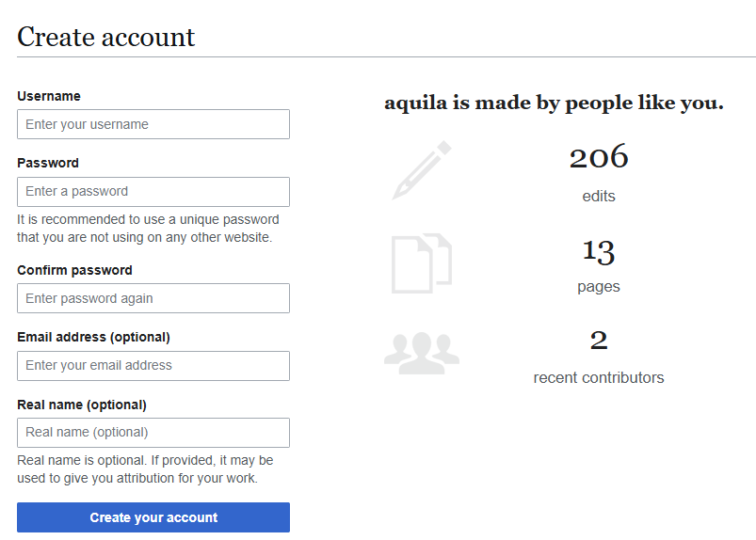Click the Email address (optional) label
Screen dimensions: 756x540
pyautogui.click(x=93, y=337)
